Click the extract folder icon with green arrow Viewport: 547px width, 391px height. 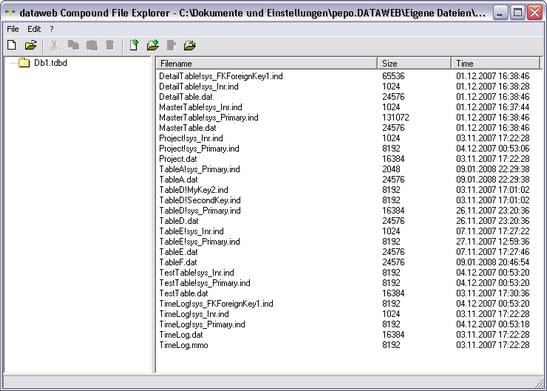[190, 45]
